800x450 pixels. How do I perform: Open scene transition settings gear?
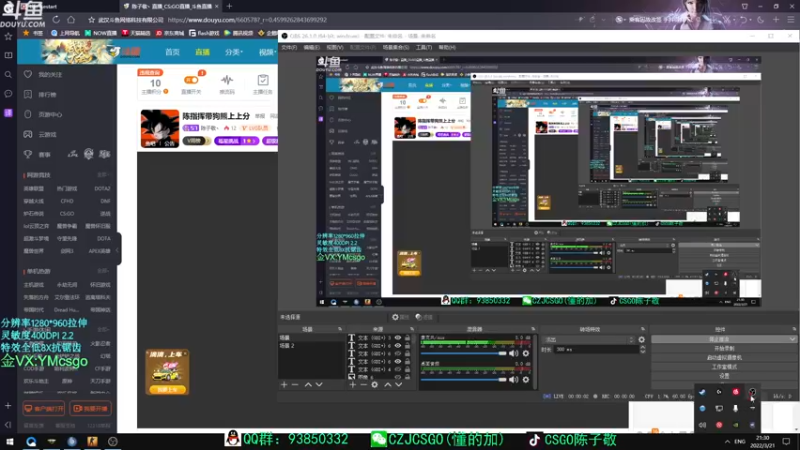coord(641,339)
